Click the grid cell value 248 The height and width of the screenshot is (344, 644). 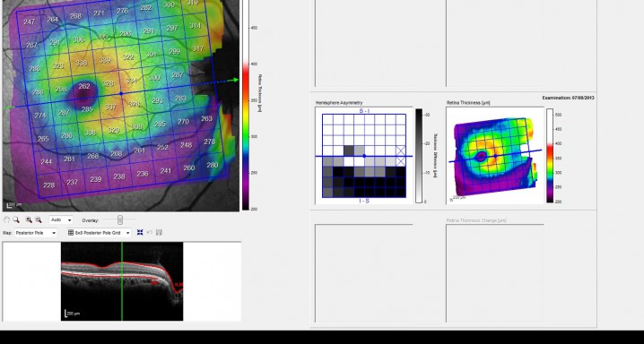(x=186, y=145)
